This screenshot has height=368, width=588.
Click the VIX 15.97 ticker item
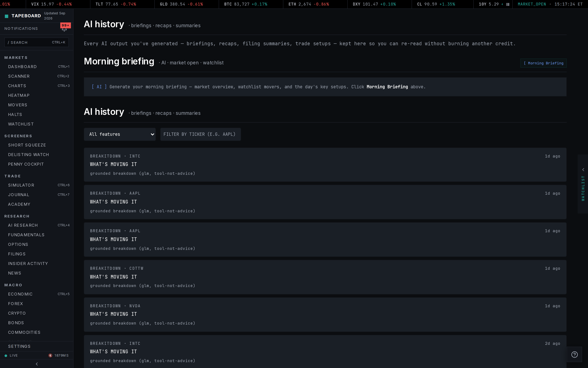click(x=51, y=4)
